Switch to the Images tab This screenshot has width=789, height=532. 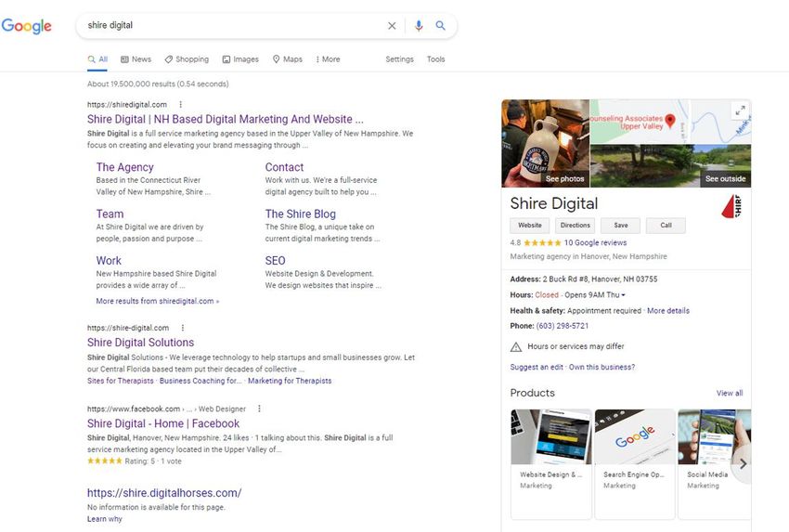coord(240,59)
